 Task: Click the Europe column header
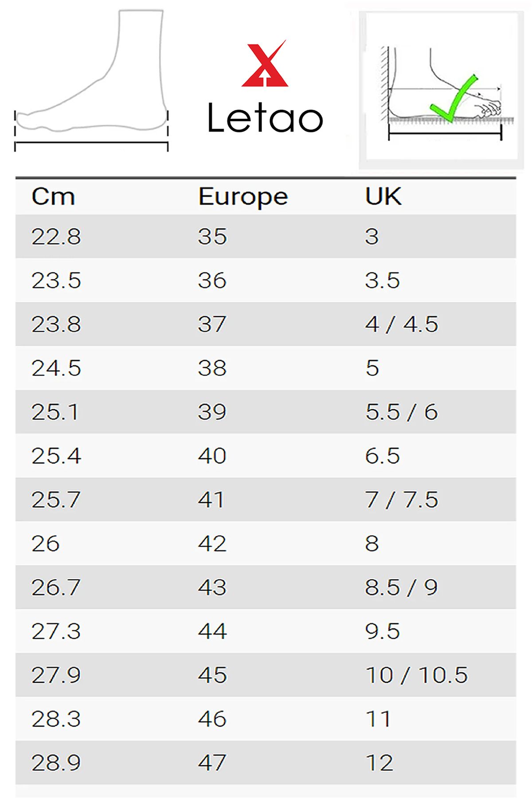click(243, 196)
